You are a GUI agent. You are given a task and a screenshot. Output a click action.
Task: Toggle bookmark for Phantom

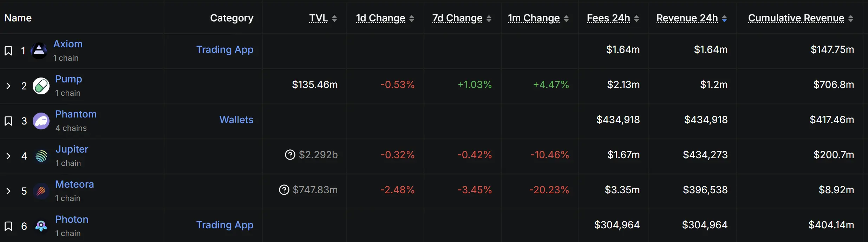point(8,121)
